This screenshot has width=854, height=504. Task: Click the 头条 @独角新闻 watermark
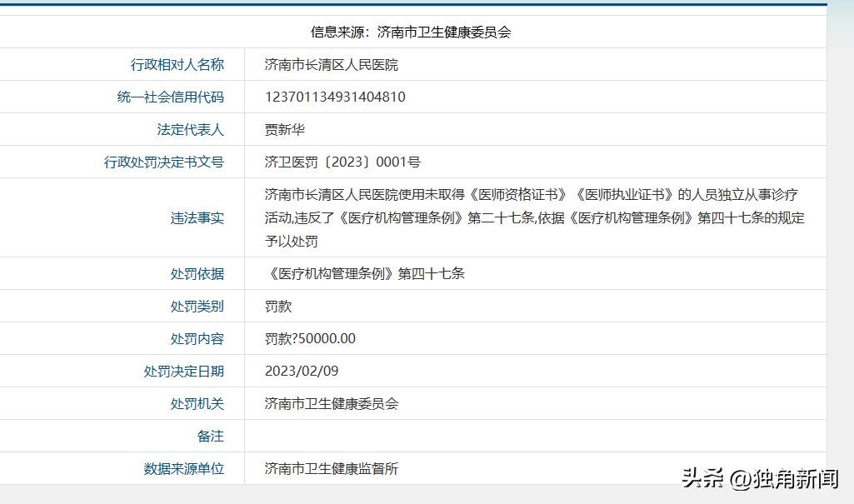(760, 478)
